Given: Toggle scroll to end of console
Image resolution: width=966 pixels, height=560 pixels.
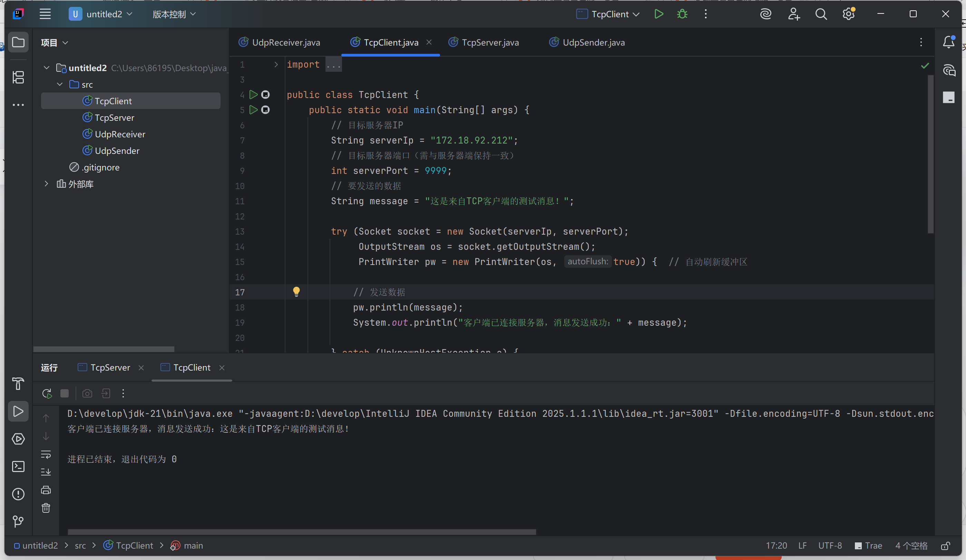Looking at the screenshot, I should click(x=46, y=472).
